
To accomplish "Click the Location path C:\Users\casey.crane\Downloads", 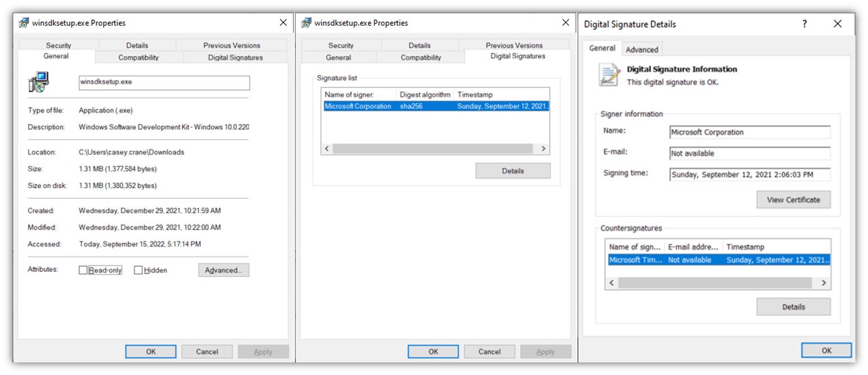I will point(132,152).
